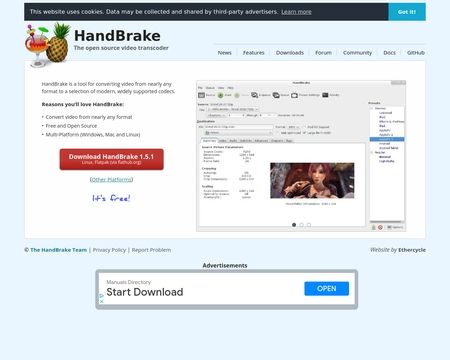This screenshot has height=360, width=450.
Task: Open the Learn more cookie link
Action: tap(296, 12)
